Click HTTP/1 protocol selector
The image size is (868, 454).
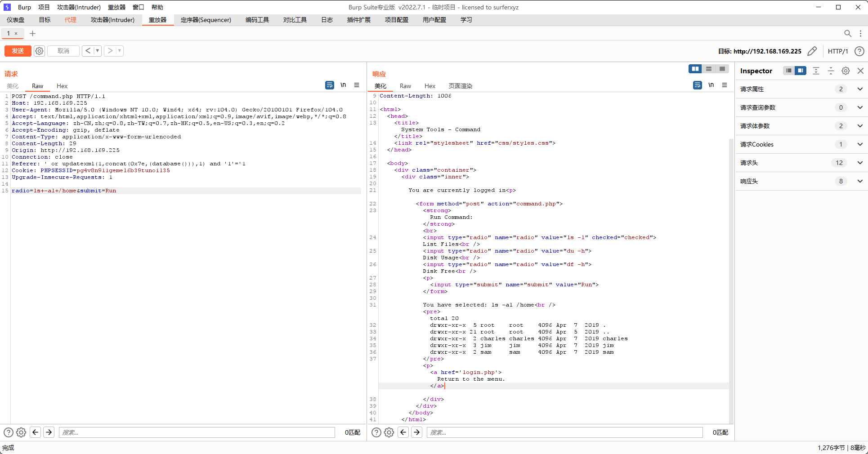coord(838,51)
